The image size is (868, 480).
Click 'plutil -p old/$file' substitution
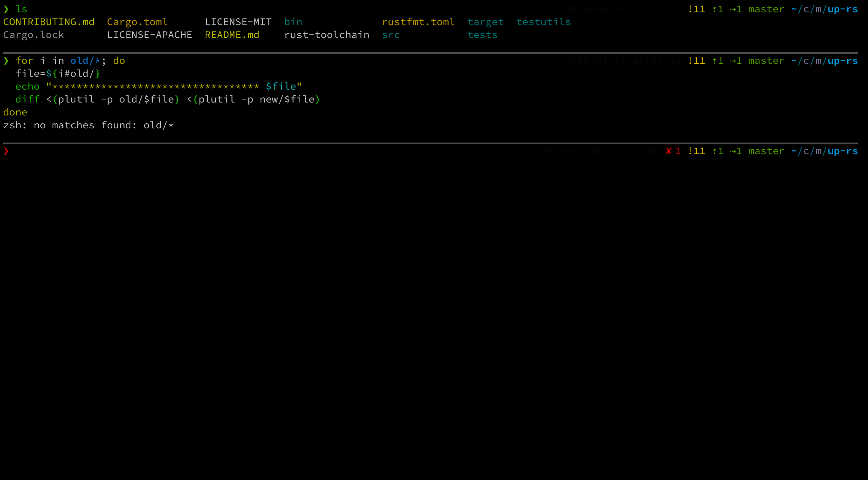(x=116, y=99)
